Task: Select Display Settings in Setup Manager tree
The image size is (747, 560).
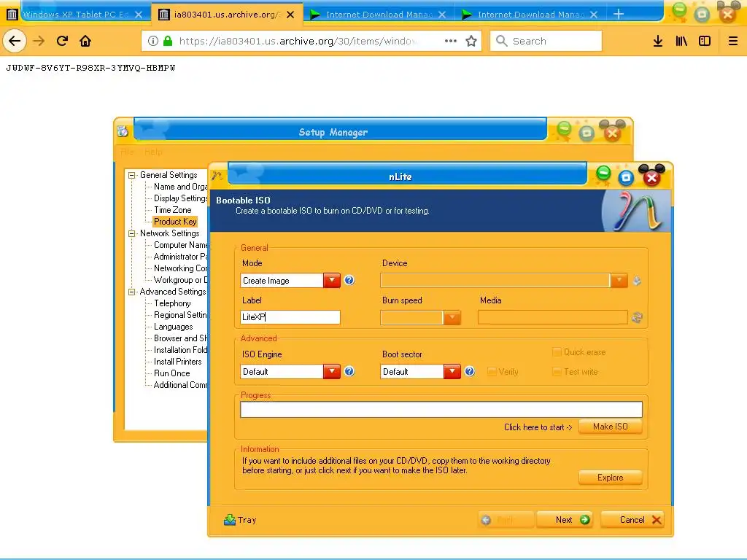Action: pyautogui.click(x=180, y=198)
